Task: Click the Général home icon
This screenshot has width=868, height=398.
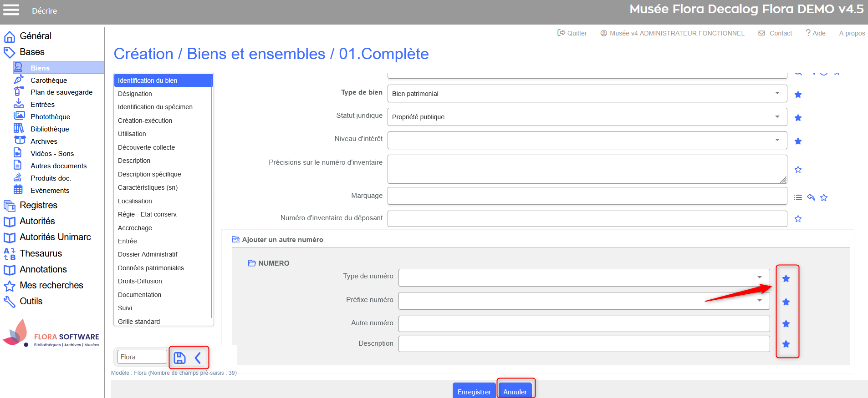Action: [x=10, y=36]
